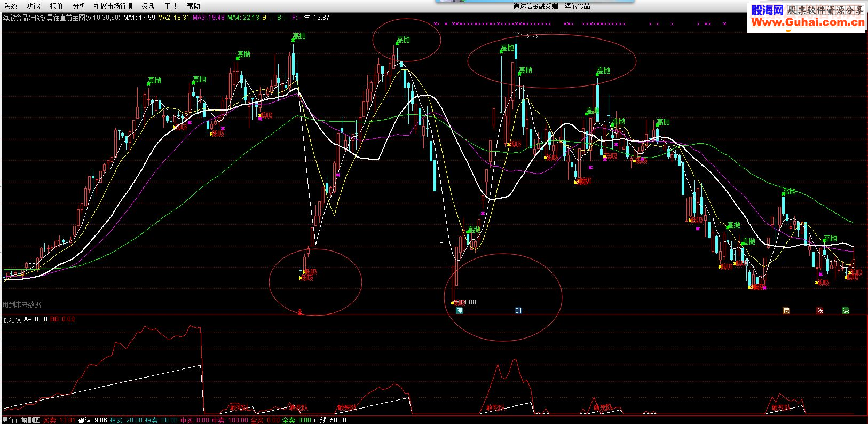Open the 资讯 menu
This screenshot has height=424, width=868.
point(147,6)
